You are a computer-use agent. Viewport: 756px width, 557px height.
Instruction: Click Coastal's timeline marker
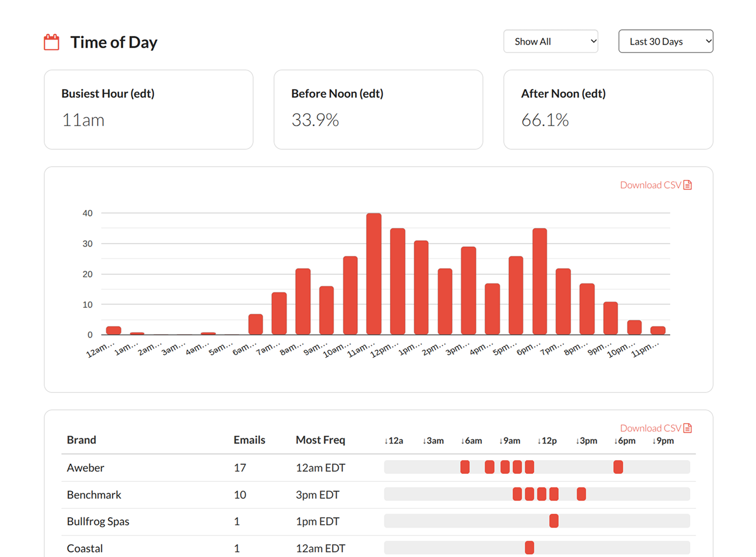(529, 548)
